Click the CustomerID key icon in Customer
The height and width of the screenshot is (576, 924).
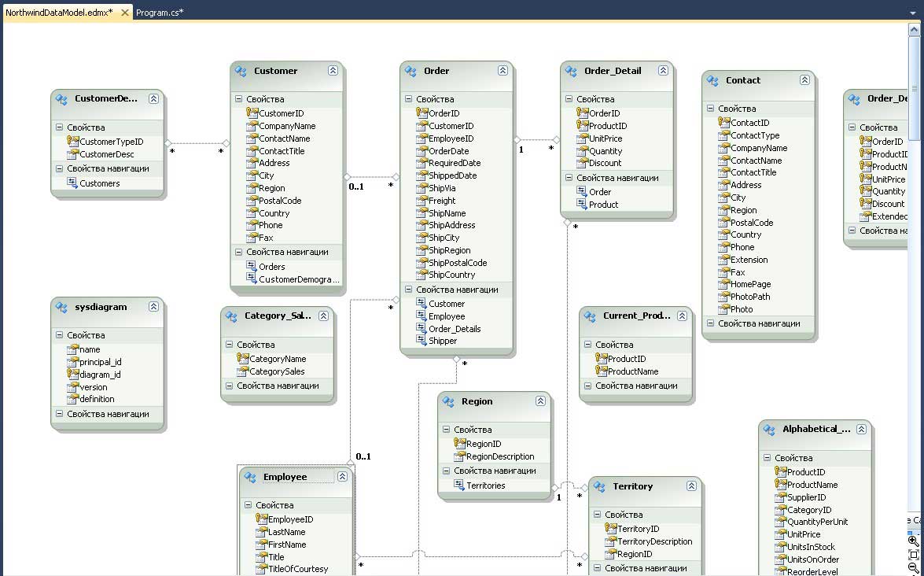(x=252, y=113)
